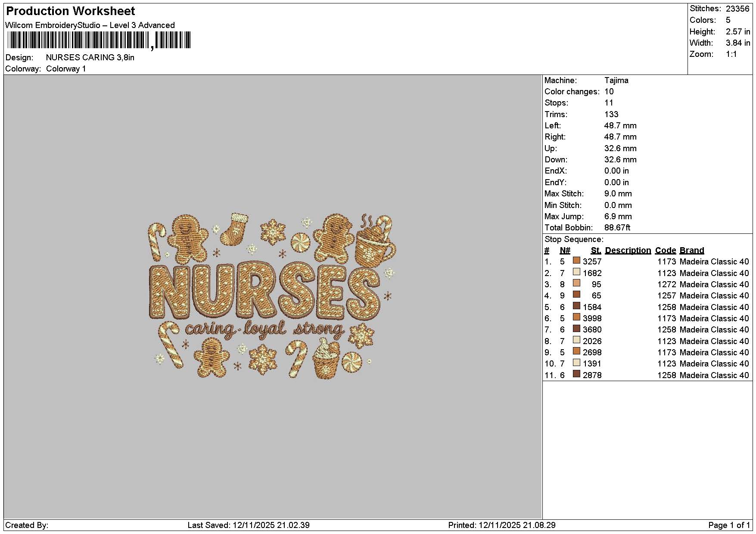Click the Max Stitch value 9.0 mm

point(618,194)
